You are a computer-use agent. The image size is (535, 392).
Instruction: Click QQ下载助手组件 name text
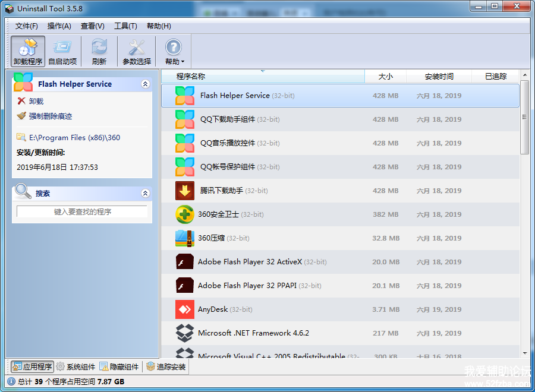click(228, 119)
